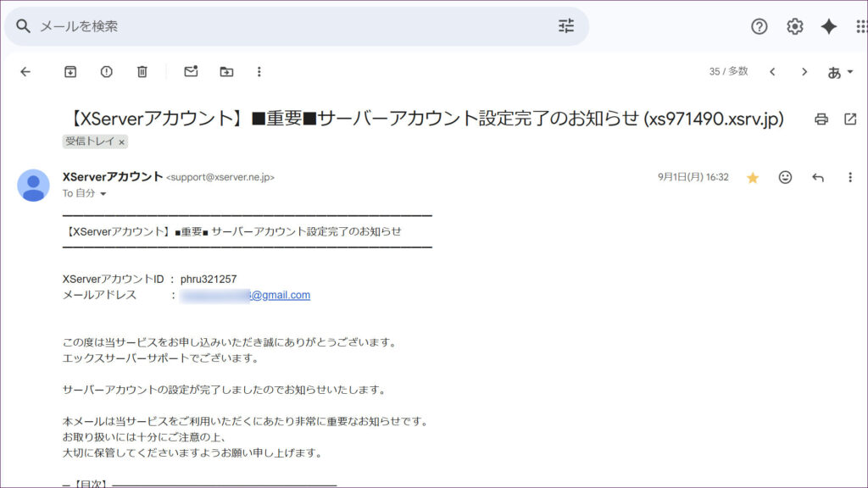Viewport: 868px width, 488px height.
Task: Click the メールを検索 search field
Action: coord(288,26)
